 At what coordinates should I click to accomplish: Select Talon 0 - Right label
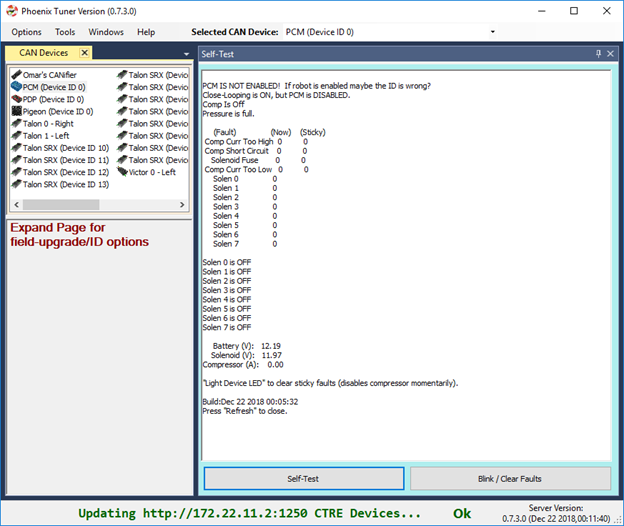click(x=48, y=123)
